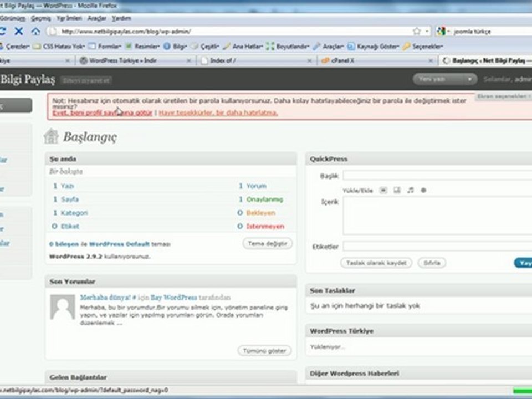Close the WordPress Türkiye » İndir tab
This screenshot has height=399, width=532.
(x=188, y=61)
